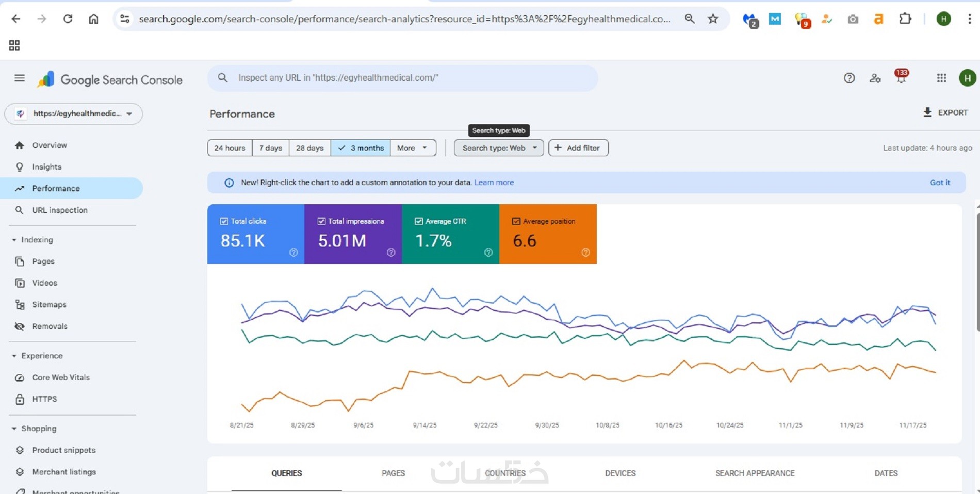
Task: Open the Sitemaps sidebar item
Action: click(49, 305)
